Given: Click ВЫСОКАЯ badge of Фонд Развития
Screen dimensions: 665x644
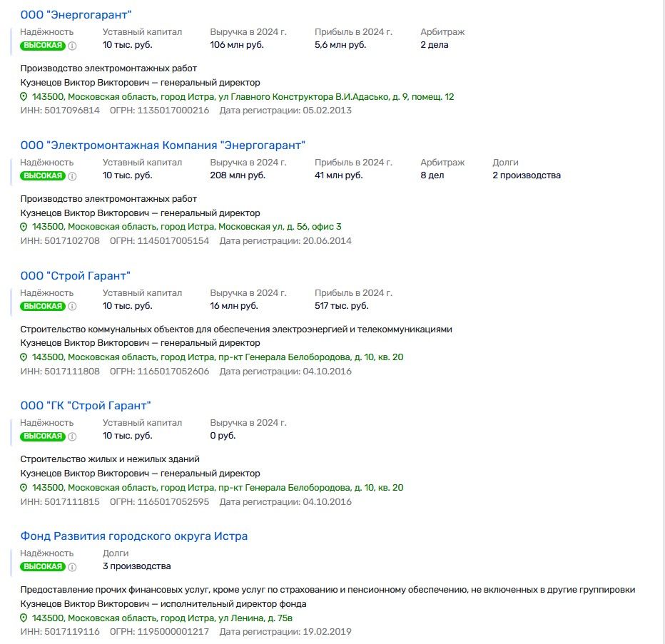Looking at the screenshot, I should pos(43,566).
